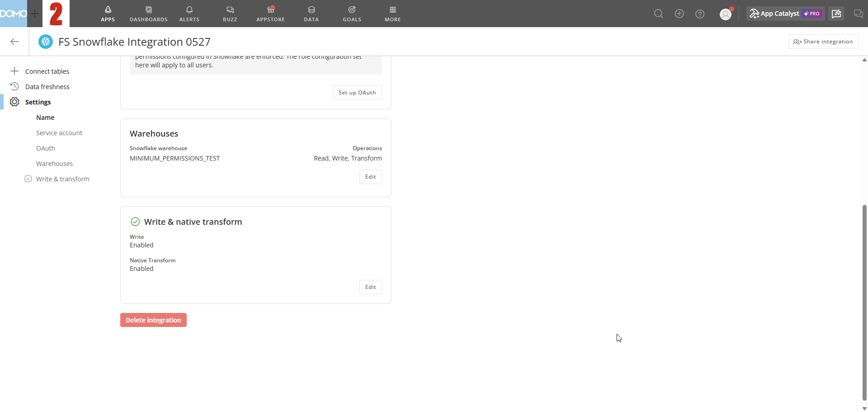Jump to Write & transform section
868x412 pixels.
[x=63, y=179]
